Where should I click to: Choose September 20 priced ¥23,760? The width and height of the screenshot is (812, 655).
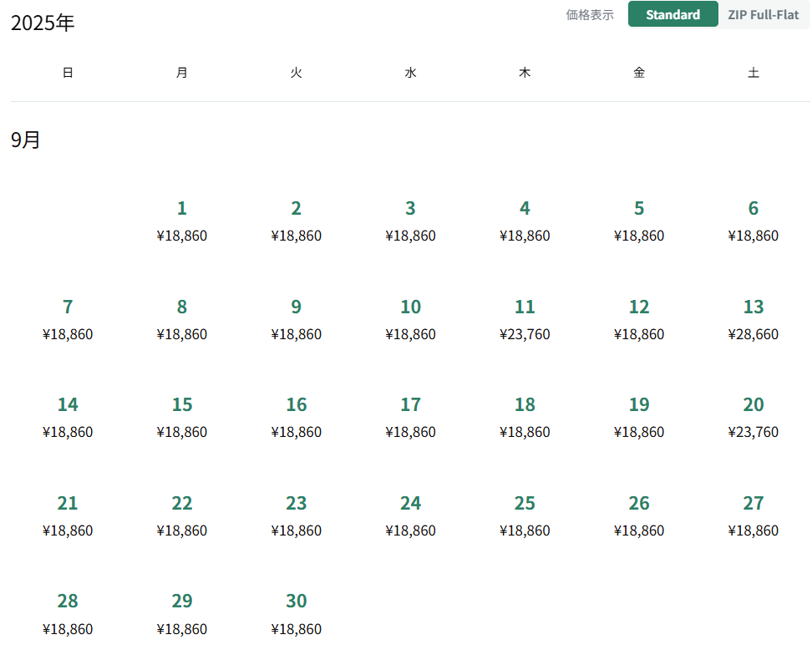pos(754,417)
